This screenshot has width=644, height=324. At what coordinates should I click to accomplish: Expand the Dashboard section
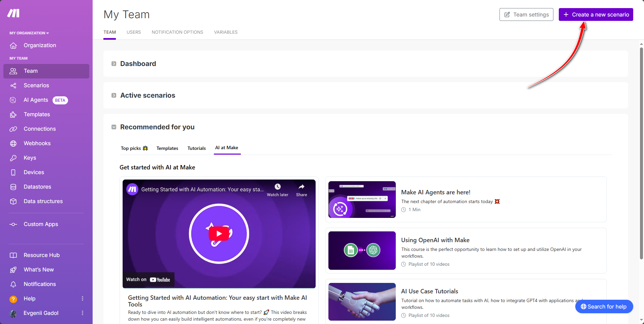(114, 64)
